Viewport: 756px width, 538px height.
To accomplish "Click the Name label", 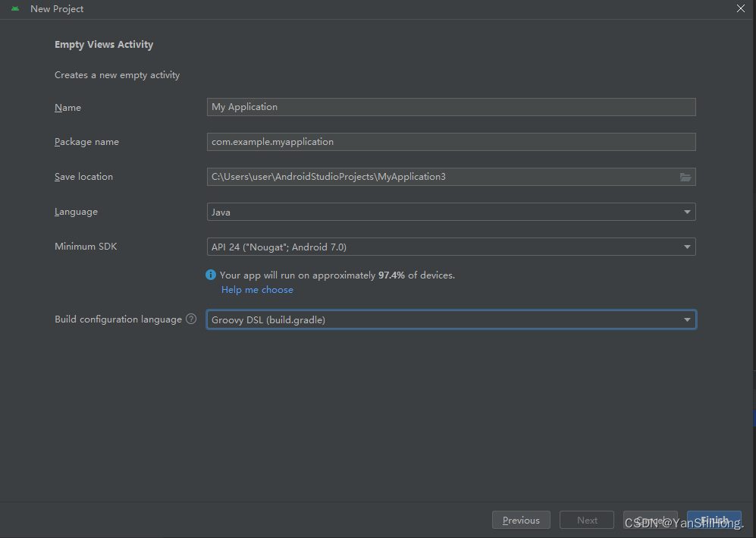I will pyautogui.click(x=67, y=107).
